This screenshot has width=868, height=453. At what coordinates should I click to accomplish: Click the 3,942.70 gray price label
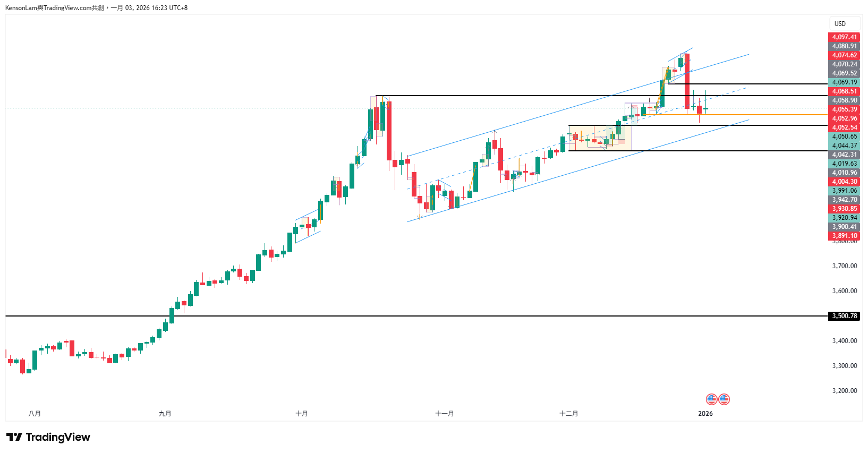pos(844,200)
